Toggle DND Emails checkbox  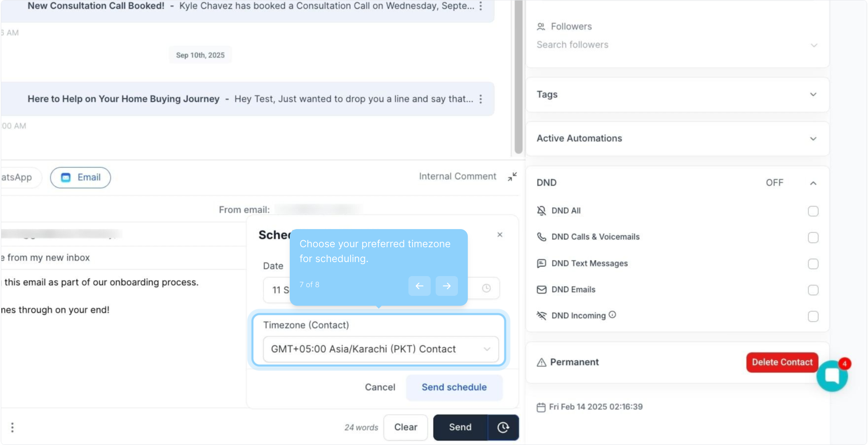(813, 290)
